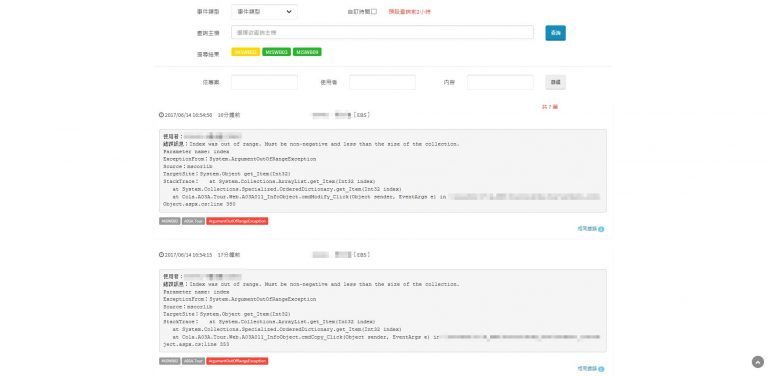Open same-error link under cmdCopy_Click entry

(x=590, y=369)
